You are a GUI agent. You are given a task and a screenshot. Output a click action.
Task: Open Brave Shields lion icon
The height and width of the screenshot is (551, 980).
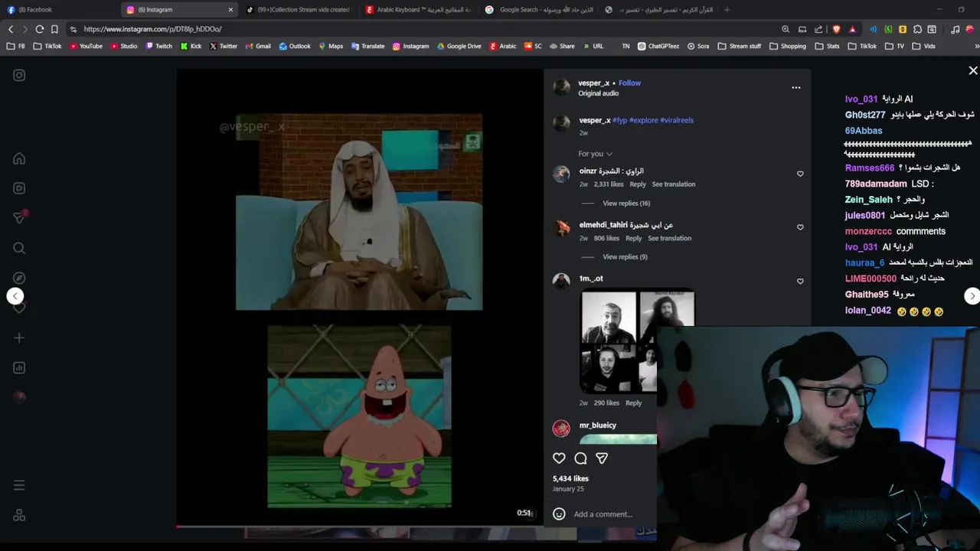(x=836, y=29)
